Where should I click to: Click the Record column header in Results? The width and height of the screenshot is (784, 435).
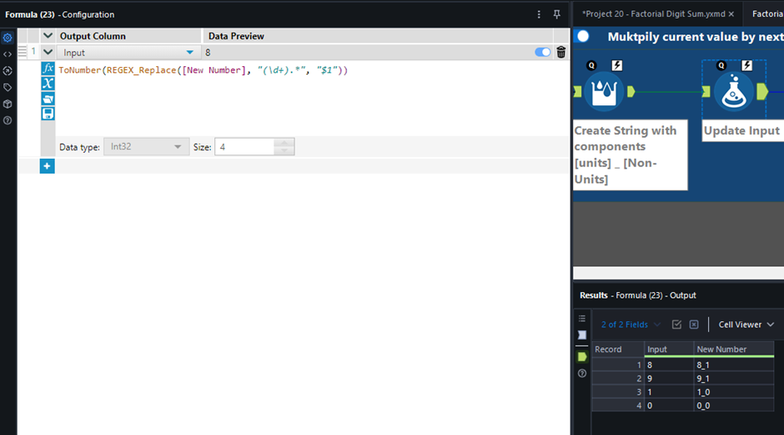pos(618,349)
